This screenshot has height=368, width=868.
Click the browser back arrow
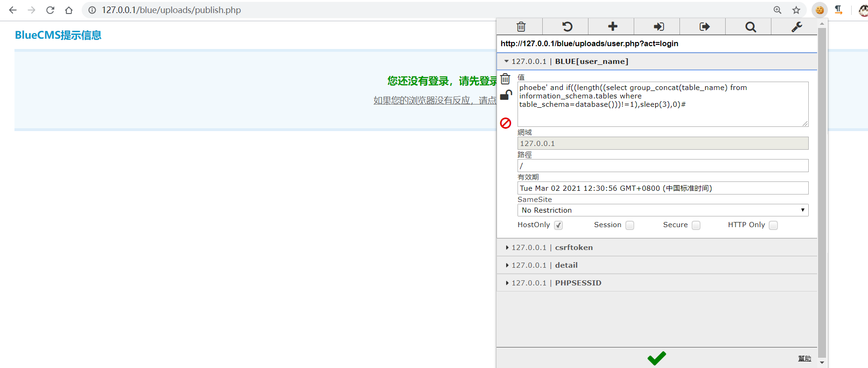click(13, 10)
